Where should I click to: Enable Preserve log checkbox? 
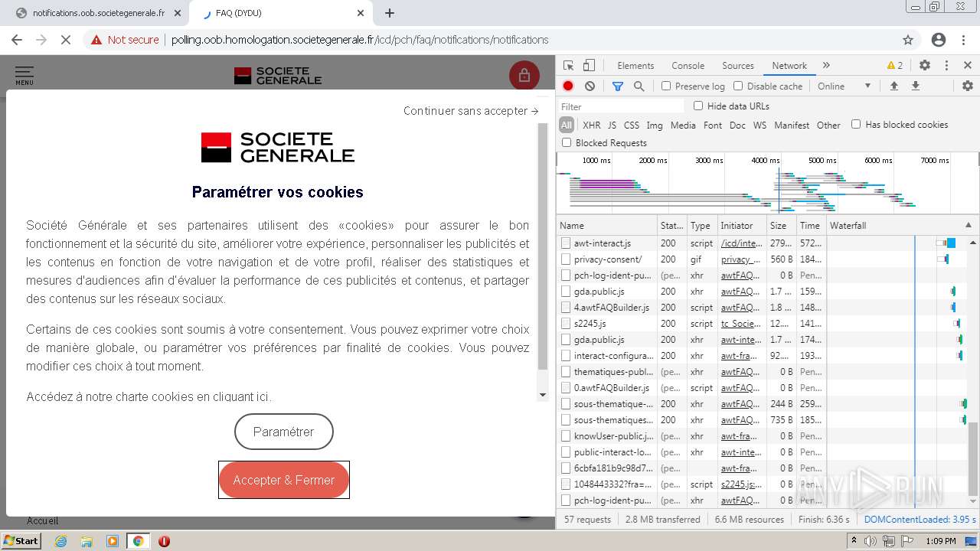(666, 86)
